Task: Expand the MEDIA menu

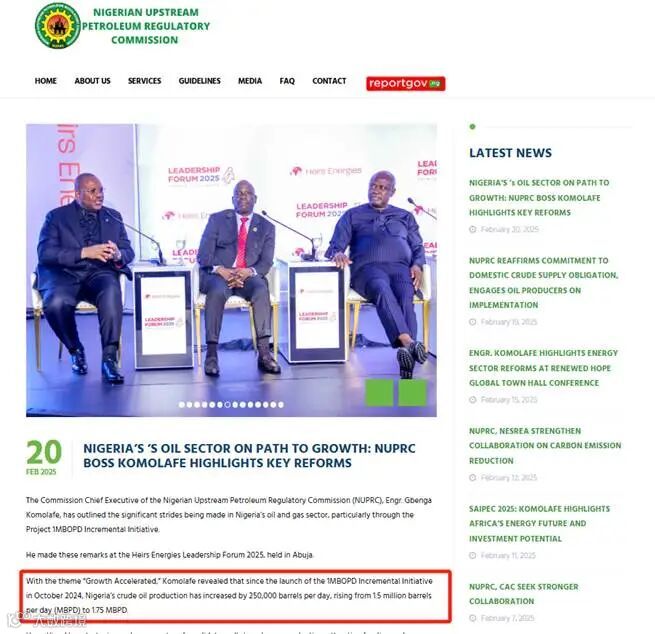Action: coord(250,81)
